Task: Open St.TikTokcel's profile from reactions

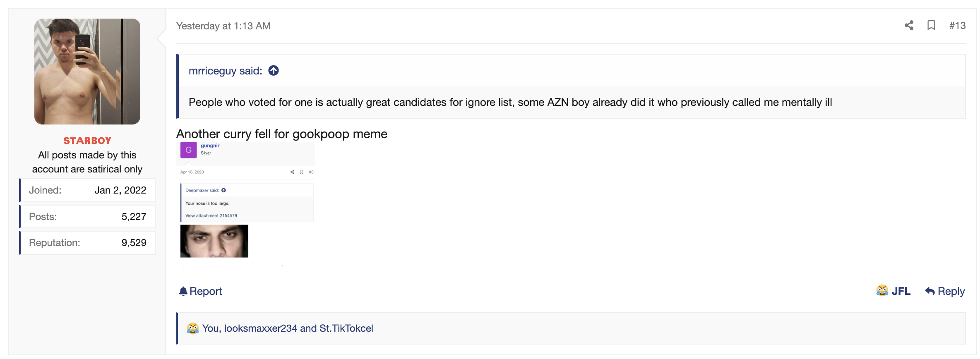Action: [x=346, y=328]
